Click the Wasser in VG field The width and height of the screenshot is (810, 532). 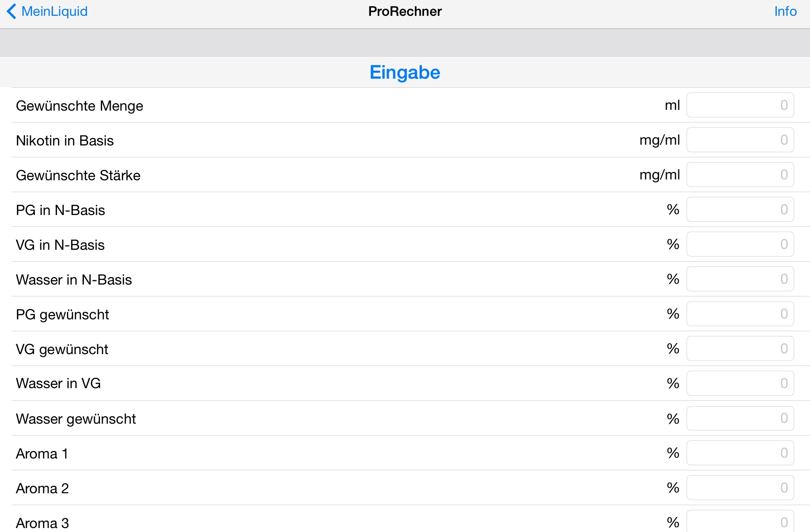tap(740, 383)
